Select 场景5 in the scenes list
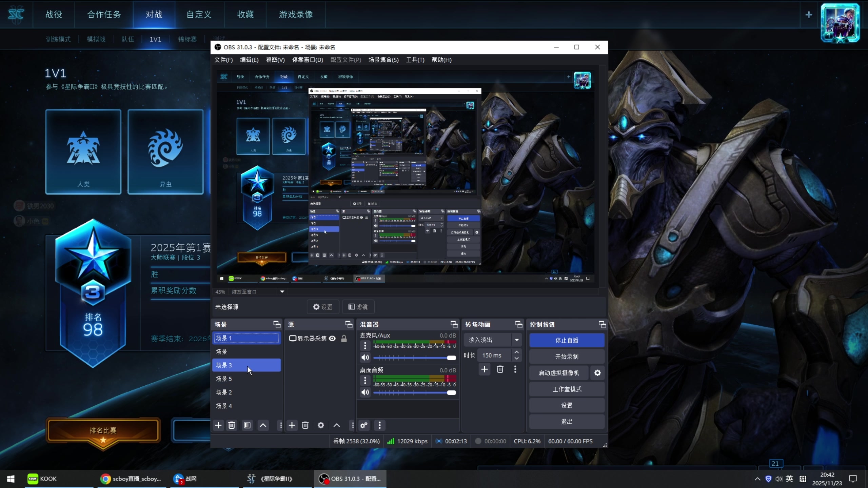 pos(224,379)
